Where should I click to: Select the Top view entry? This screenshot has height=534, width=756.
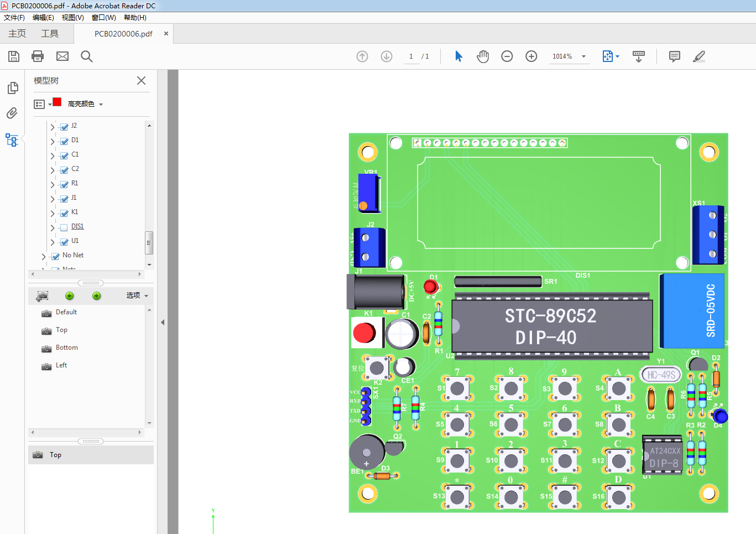(x=61, y=330)
